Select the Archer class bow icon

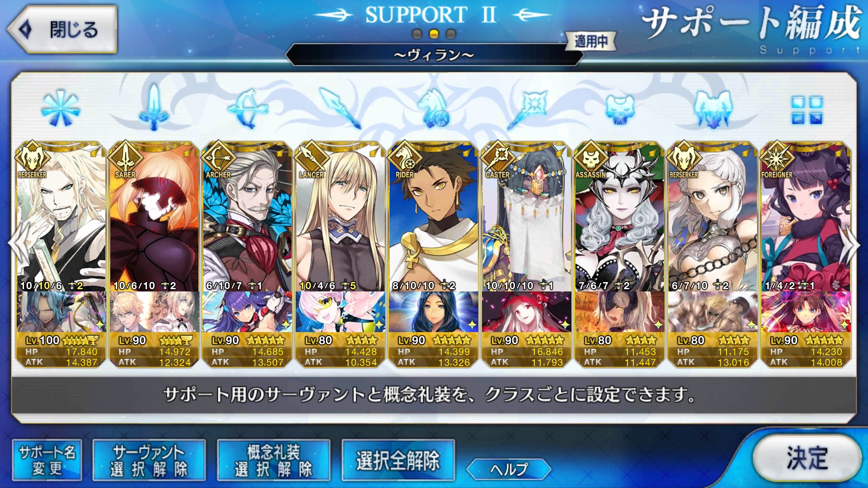[247, 108]
